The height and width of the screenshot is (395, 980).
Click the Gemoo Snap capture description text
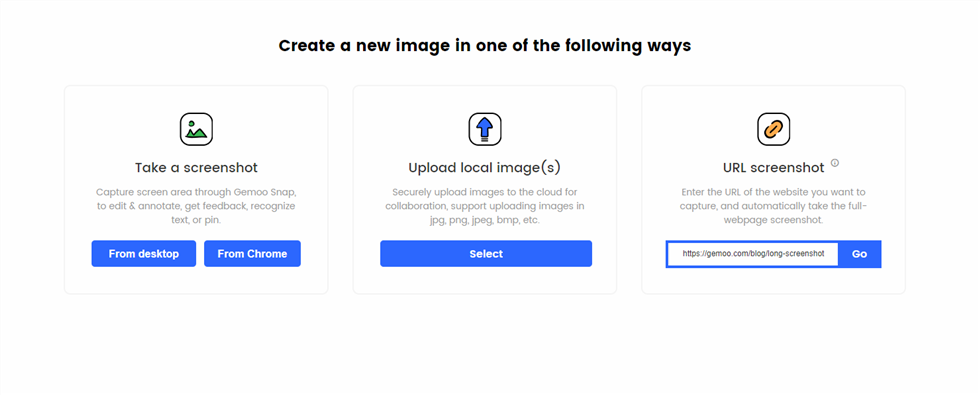196,206
